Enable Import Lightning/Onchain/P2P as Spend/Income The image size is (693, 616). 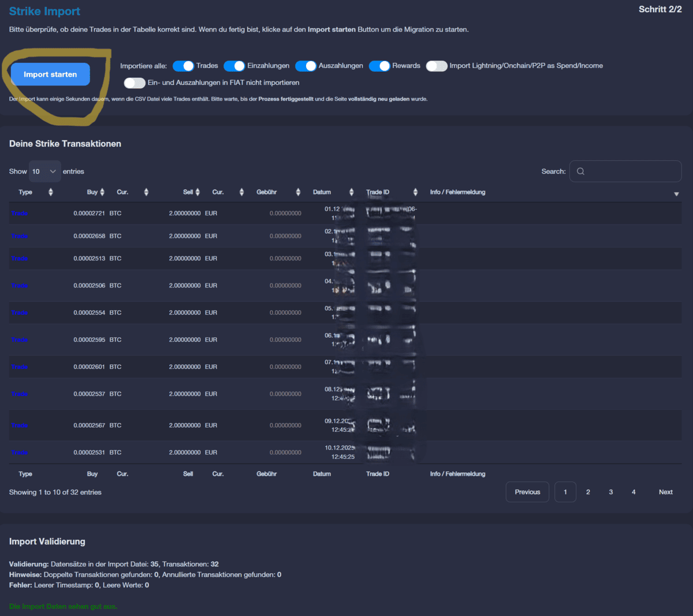pyautogui.click(x=437, y=66)
